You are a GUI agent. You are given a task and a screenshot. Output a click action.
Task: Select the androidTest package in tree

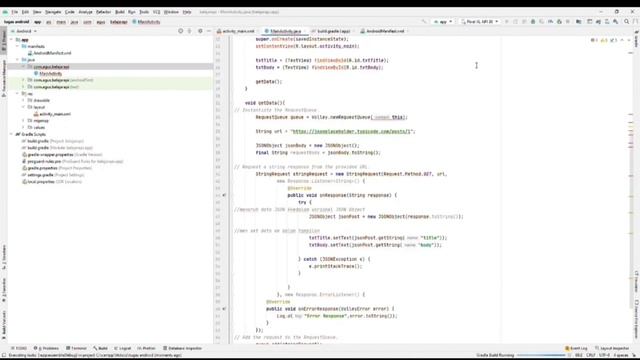(x=61, y=80)
